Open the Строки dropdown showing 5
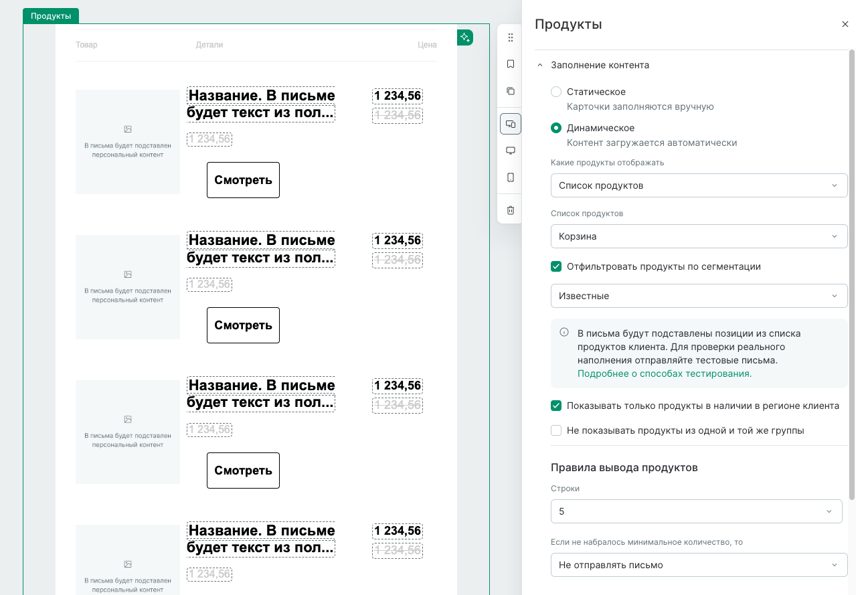The height and width of the screenshot is (595, 868). tap(696, 511)
